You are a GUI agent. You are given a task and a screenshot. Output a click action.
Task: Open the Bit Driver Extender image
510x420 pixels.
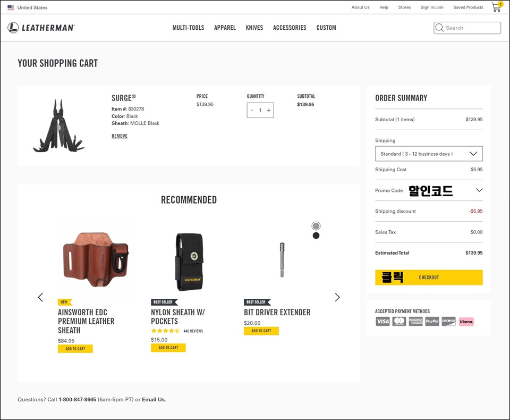(x=282, y=260)
